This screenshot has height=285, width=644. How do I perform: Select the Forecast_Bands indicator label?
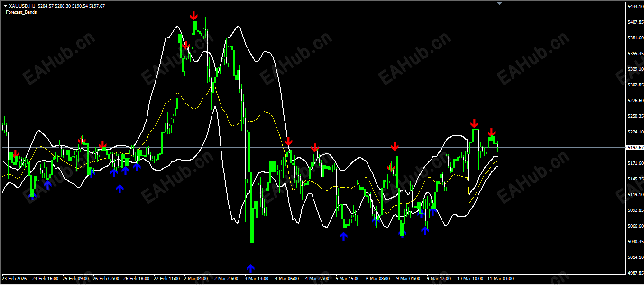21,12
